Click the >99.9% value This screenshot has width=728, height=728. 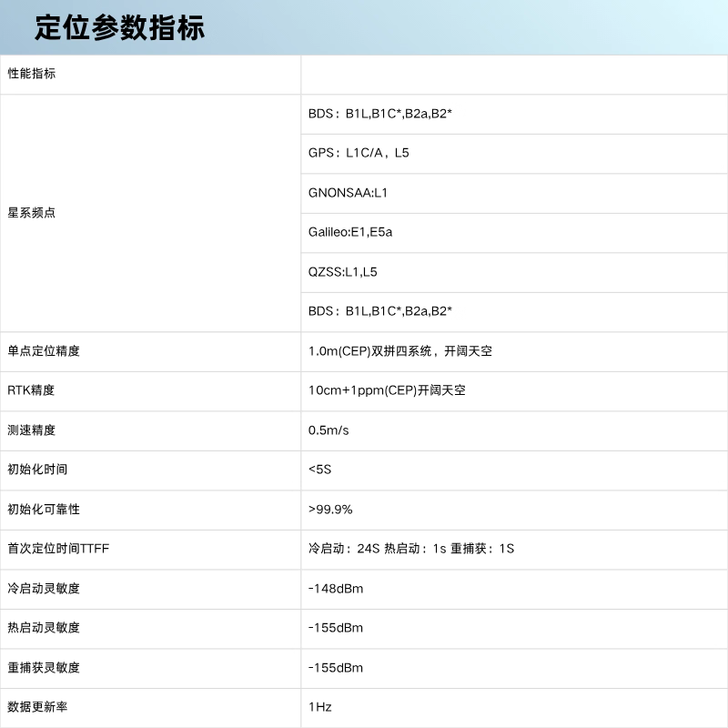[330, 510]
